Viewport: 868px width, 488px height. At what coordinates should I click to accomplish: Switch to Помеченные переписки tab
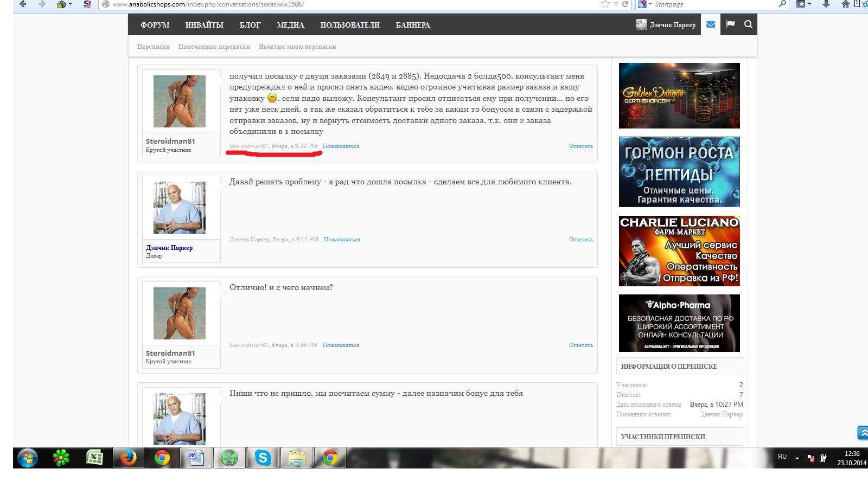pos(214,47)
